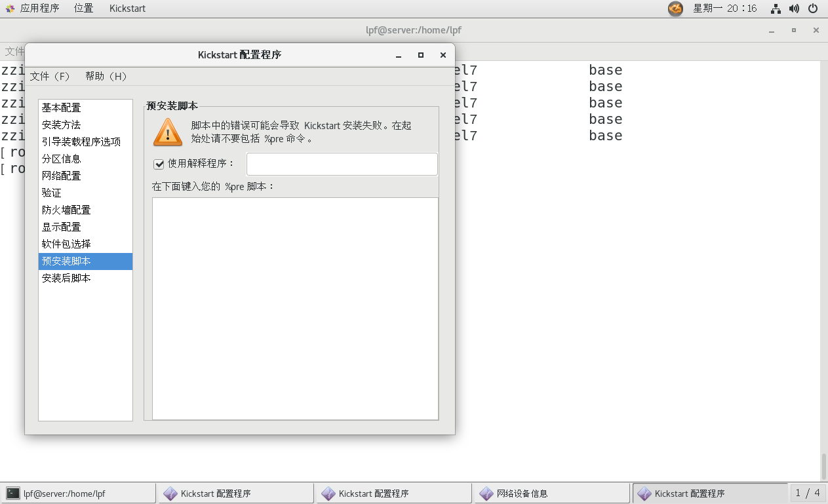Click the terminal icon in taskbar
The image size is (828, 504).
pos(12,494)
